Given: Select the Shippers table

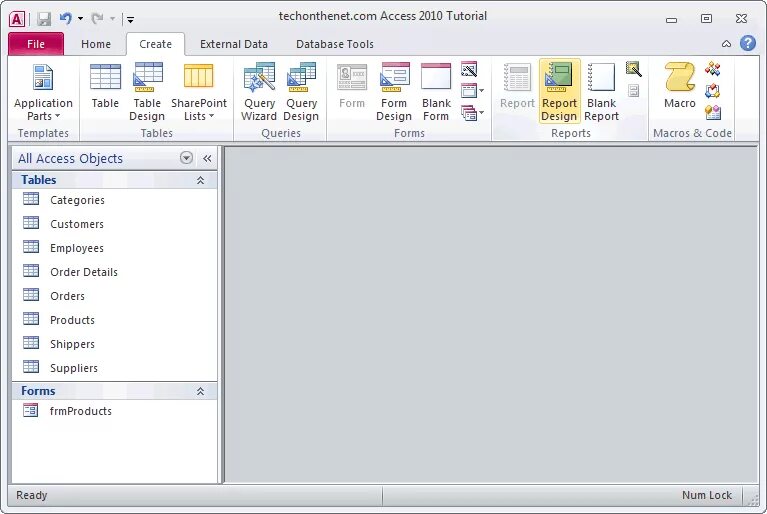Looking at the screenshot, I should pos(114,344).
